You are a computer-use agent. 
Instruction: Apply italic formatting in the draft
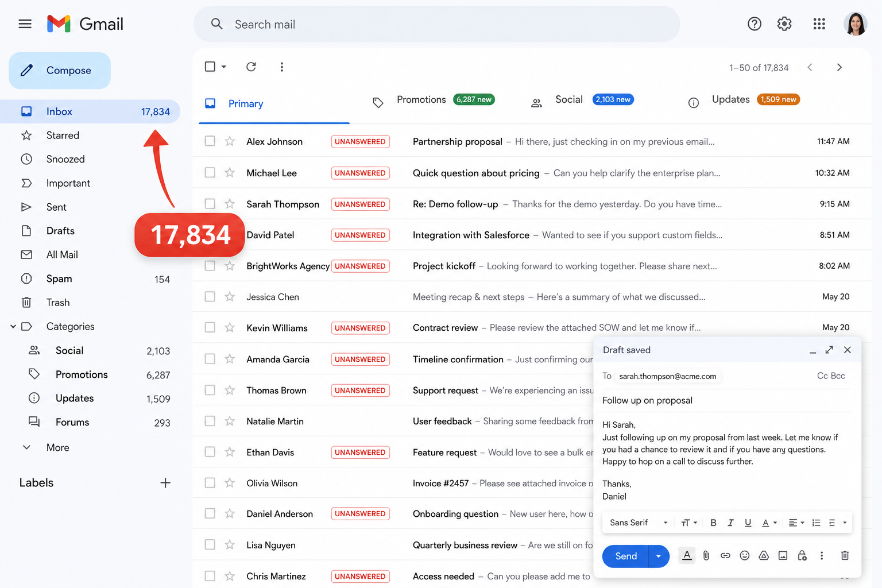coord(730,523)
